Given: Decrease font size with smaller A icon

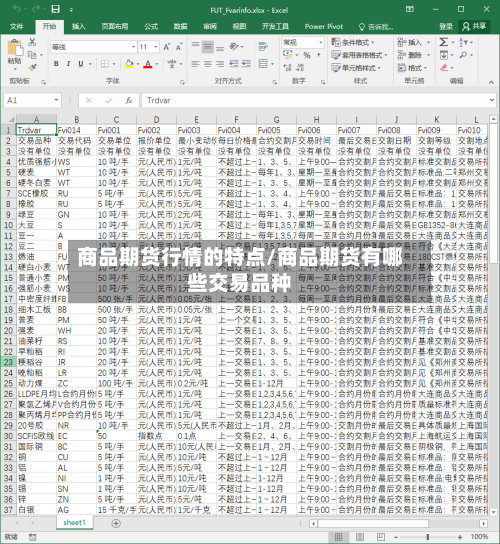Looking at the screenshot, I should tap(179, 47).
